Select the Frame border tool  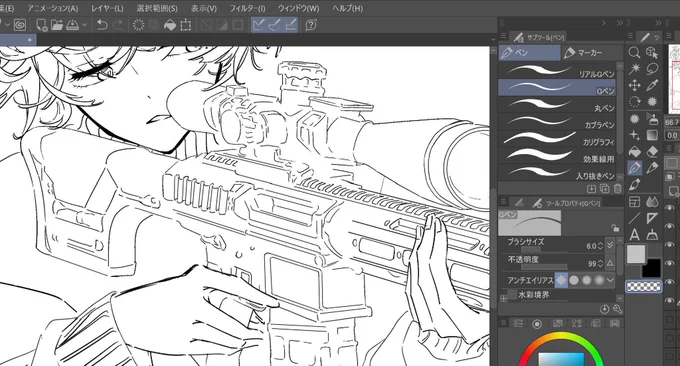tap(634, 202)
